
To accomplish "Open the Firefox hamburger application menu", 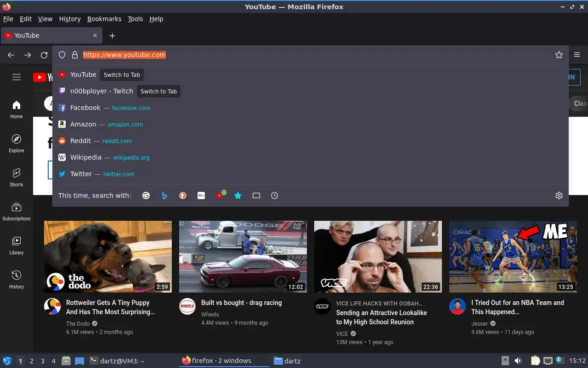I will pos(577,55).
